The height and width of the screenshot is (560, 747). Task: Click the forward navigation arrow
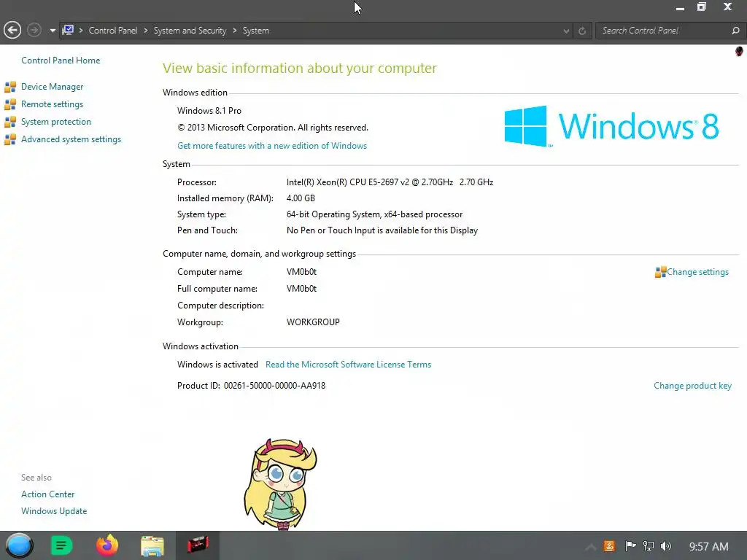click(34, 31)
